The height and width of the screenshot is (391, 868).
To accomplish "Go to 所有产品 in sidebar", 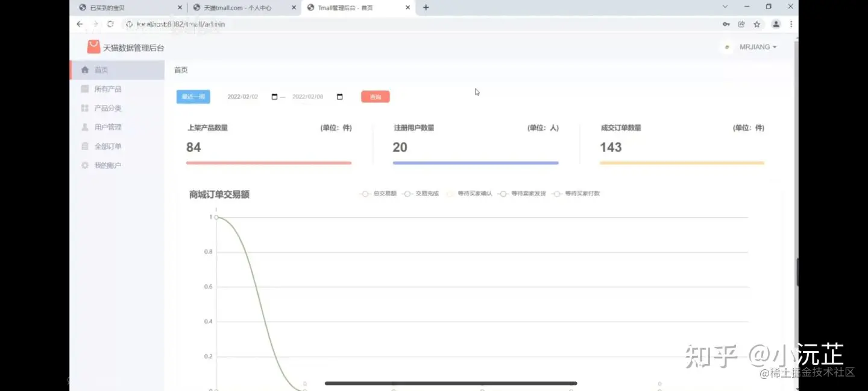I will (118, 89).
